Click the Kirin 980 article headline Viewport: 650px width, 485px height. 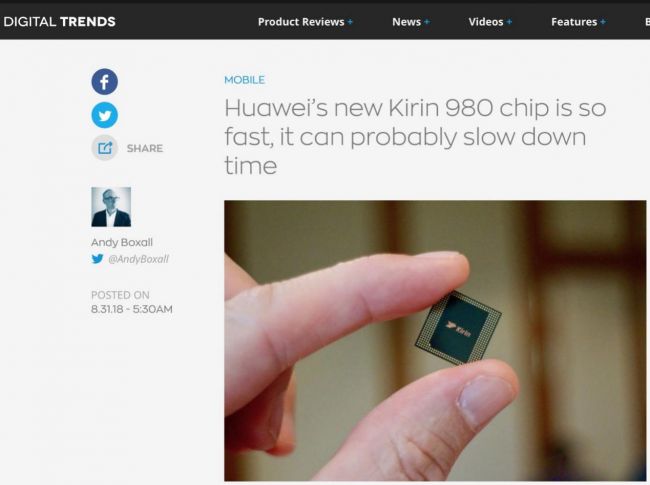tap(415, 137)
